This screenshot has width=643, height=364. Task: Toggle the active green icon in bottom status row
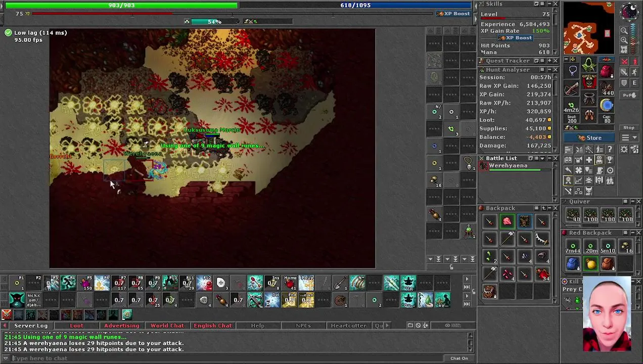[x=127, y=315]
